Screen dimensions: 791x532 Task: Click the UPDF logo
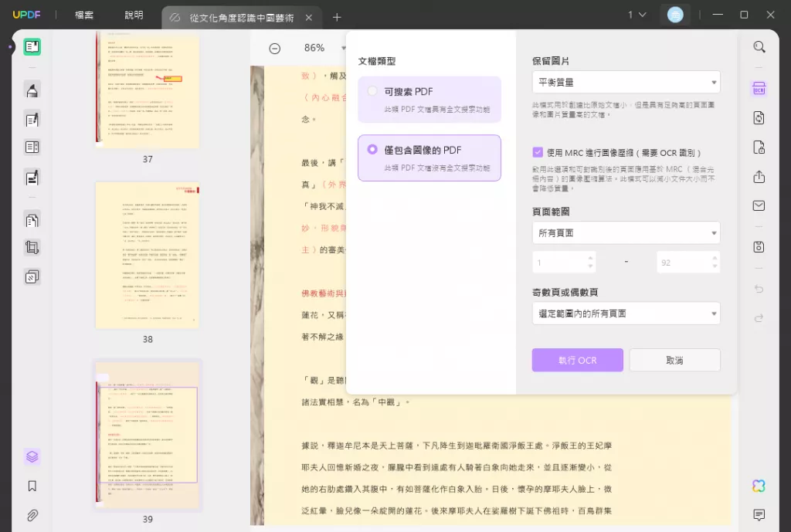[x=26, y=15]
